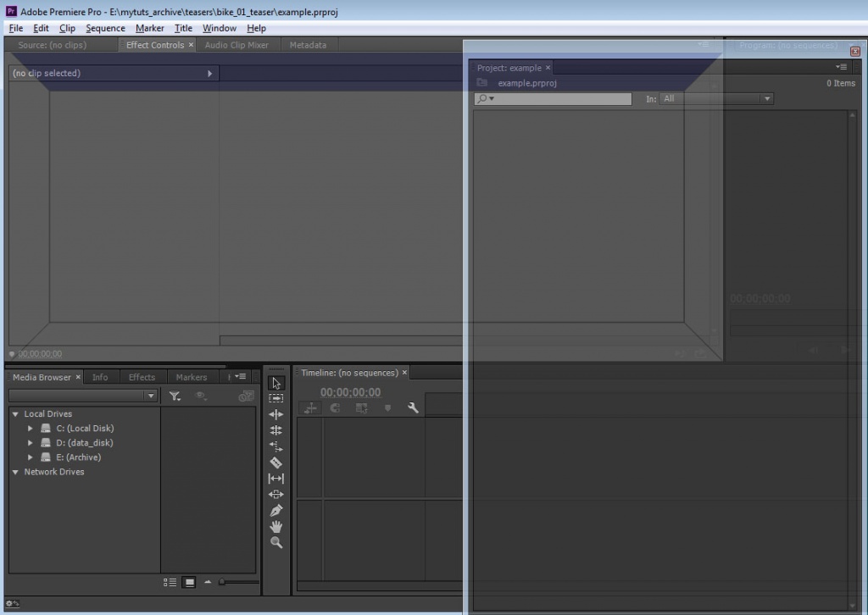The width and height of the screenshot is (868, 615).
Task: Open the Media Browser panel menu
Action: [240, 377]
